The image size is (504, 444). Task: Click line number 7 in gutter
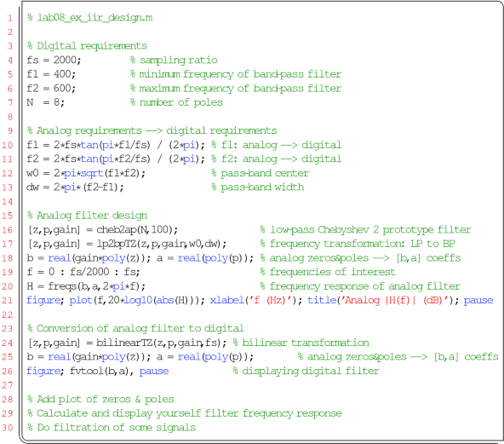coord(10,102)
